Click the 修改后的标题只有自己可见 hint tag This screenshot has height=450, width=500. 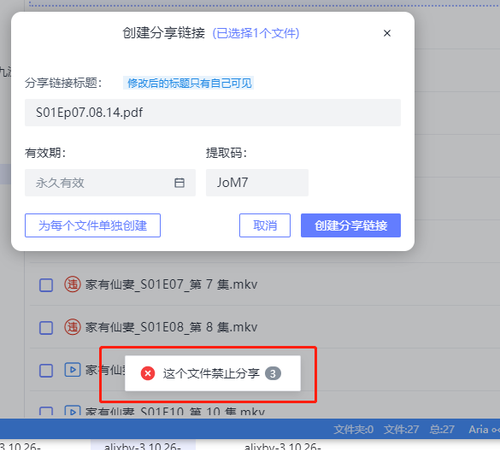point(189,83)
